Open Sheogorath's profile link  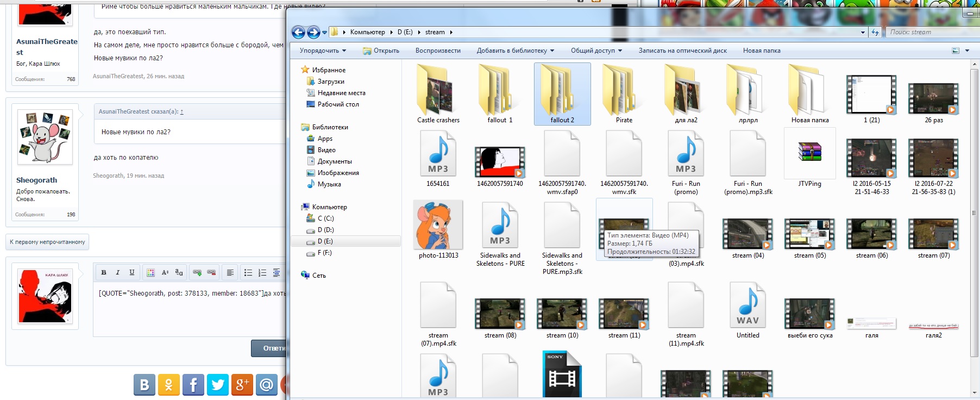pyautogui.click(x=36, y=180)
